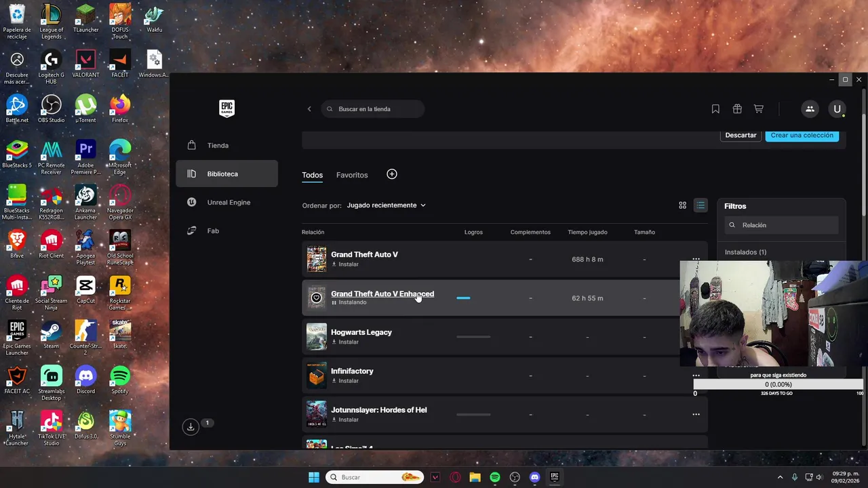Select the Tienda sidebar item
Image resolution: width=868 pixels, height=488 pixels.
point(226,145)
